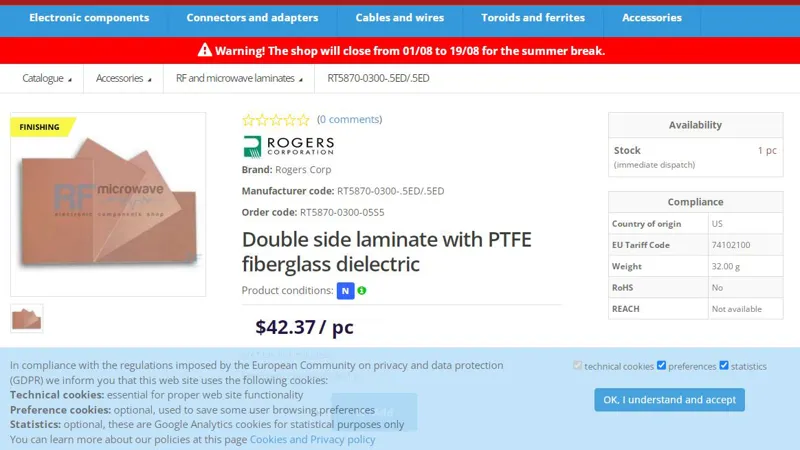The image size is (800, 450).
Task: Click the yellow FINISHING badge on product image
Action: pos(40,127)
